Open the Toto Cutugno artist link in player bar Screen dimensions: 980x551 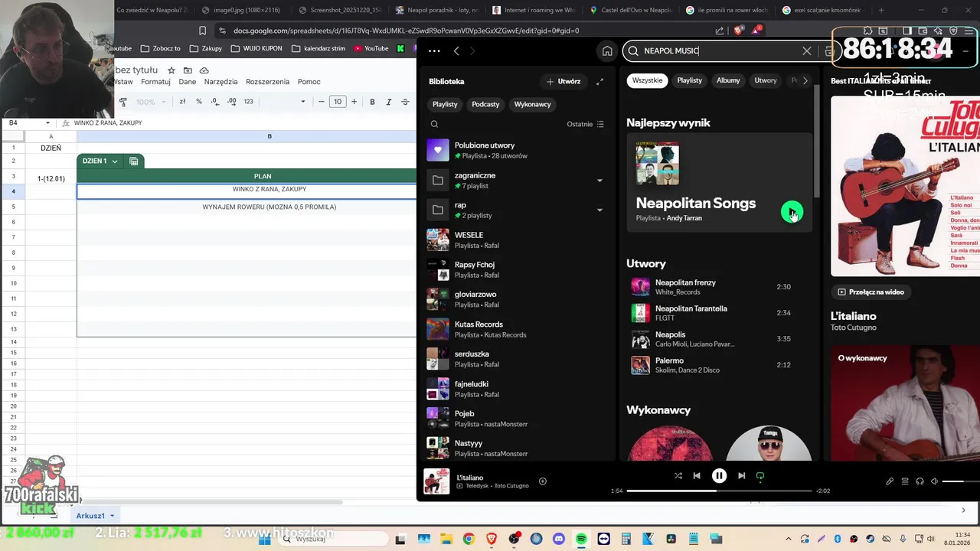click(x=511, y=486)
